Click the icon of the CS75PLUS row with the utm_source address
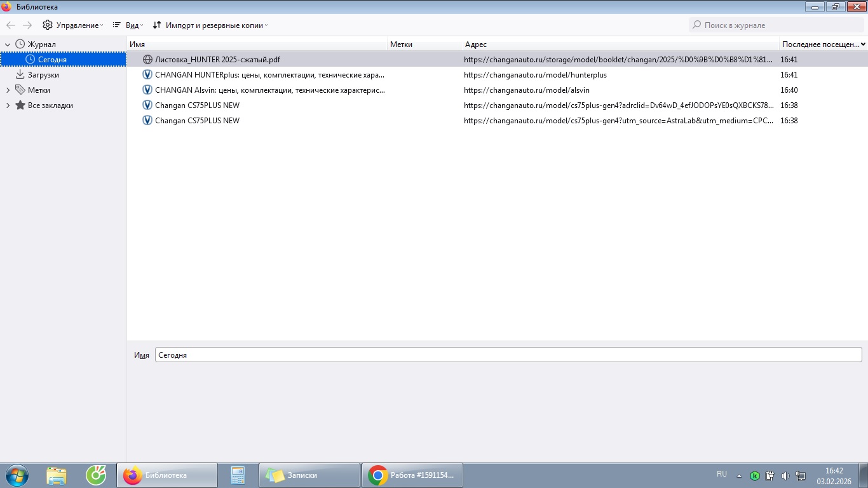 (x=147, y=121)
